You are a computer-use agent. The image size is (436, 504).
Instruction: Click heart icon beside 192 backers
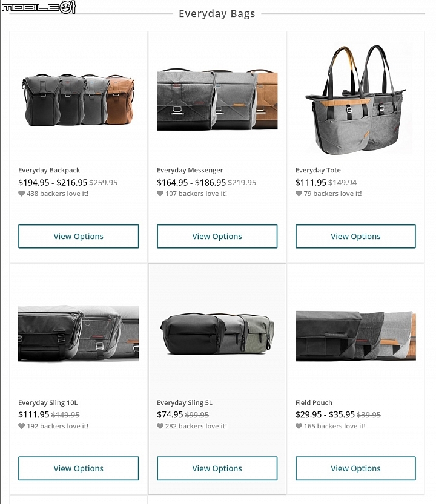(x=22, y=426)
